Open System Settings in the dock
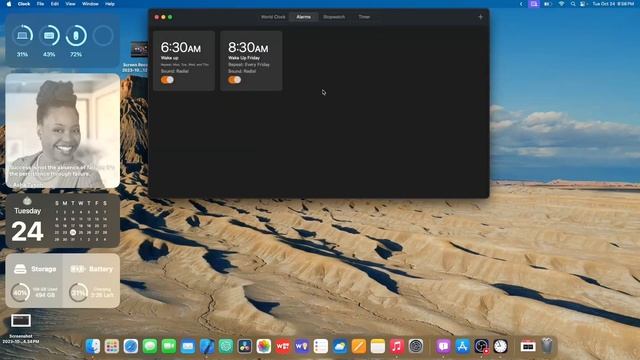 [416, 346]
